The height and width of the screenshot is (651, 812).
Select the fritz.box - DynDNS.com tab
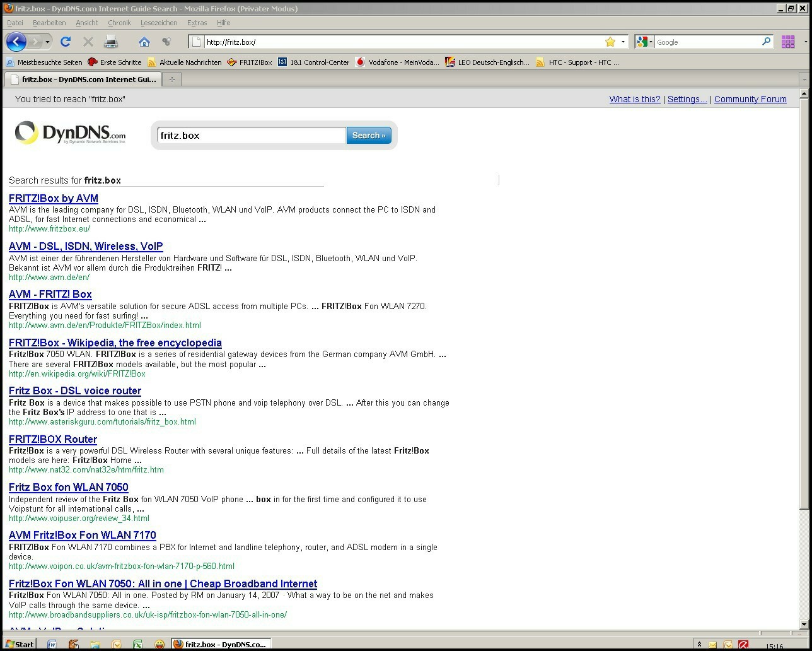click(x=83, y=79)
